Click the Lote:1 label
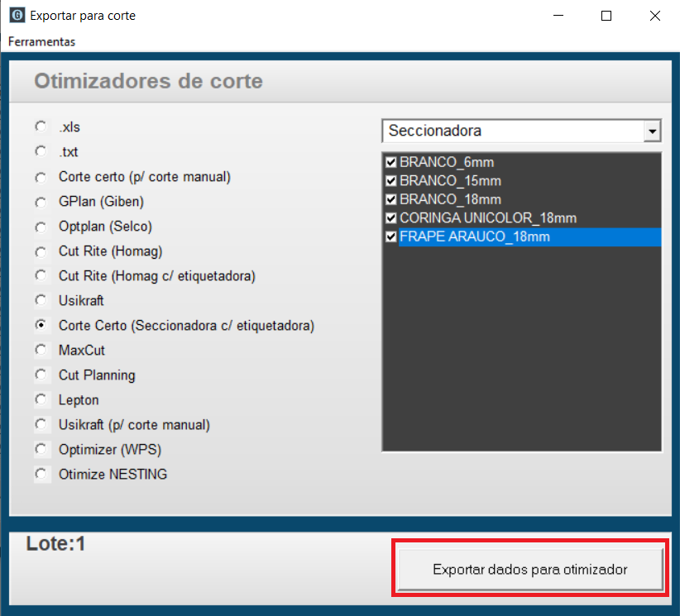Viewport: 680px width, 616px height. [55, 543]
